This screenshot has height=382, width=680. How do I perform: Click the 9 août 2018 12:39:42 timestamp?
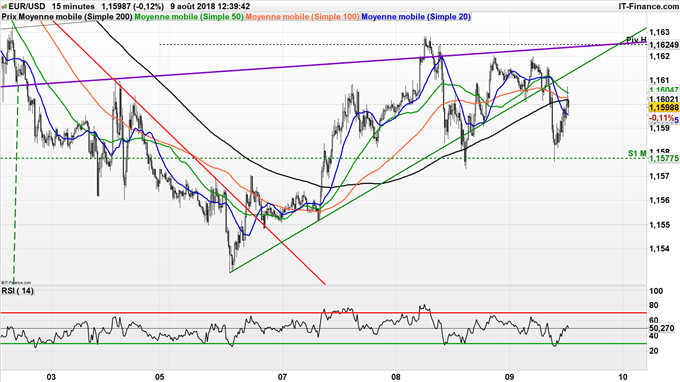pos(210,7)
